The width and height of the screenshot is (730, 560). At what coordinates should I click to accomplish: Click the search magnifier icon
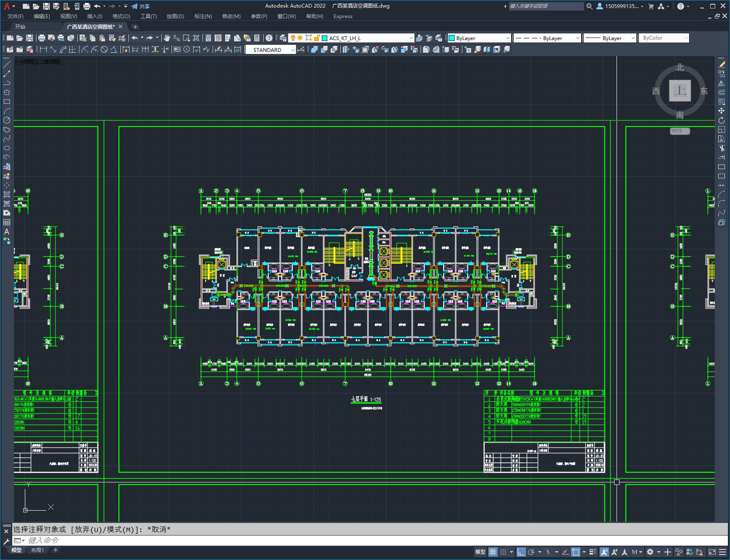[590, 6]
